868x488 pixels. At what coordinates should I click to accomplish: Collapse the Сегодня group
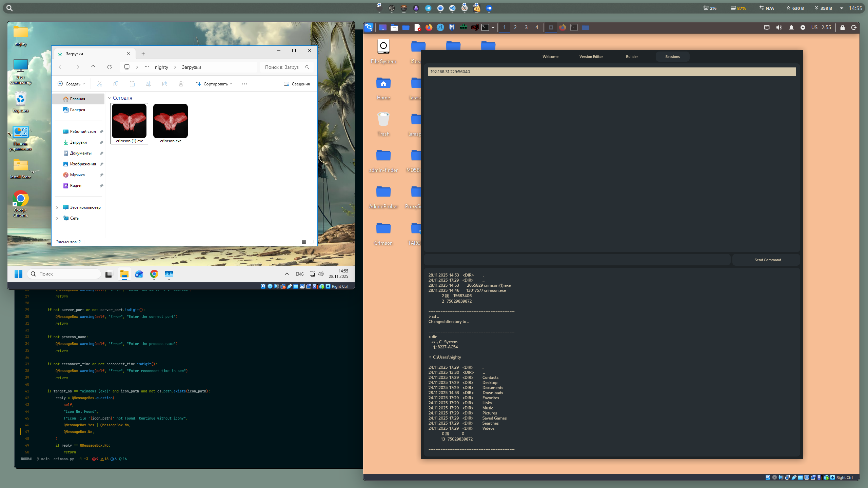coord(110,98)
